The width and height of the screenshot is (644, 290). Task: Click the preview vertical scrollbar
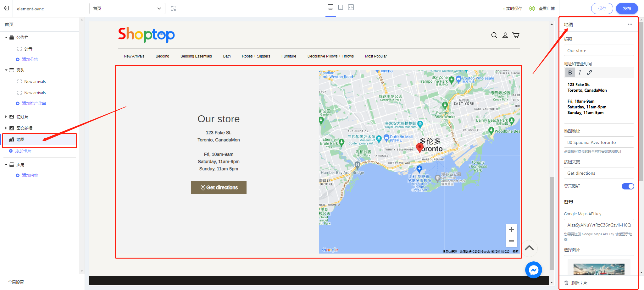pyautogui.click(x=552, y=223)
